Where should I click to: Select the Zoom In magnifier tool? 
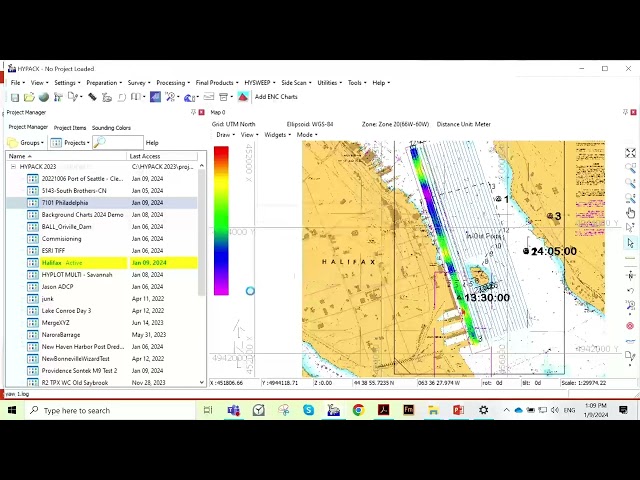point(631,183)
